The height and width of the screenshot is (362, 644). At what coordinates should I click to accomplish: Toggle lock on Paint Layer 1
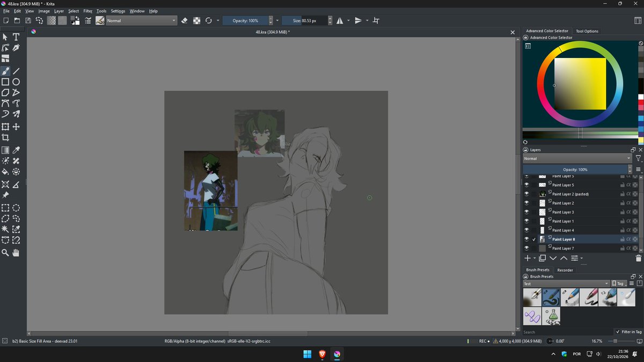pos(623,221)
